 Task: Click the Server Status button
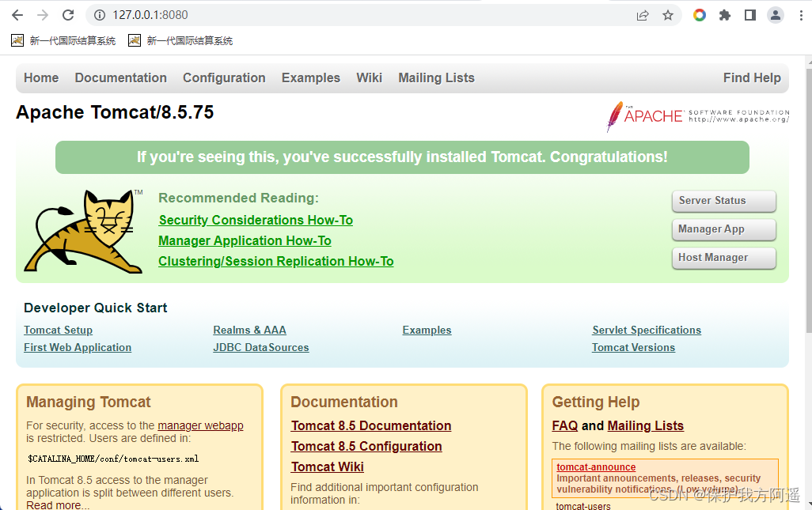[724, 201]
